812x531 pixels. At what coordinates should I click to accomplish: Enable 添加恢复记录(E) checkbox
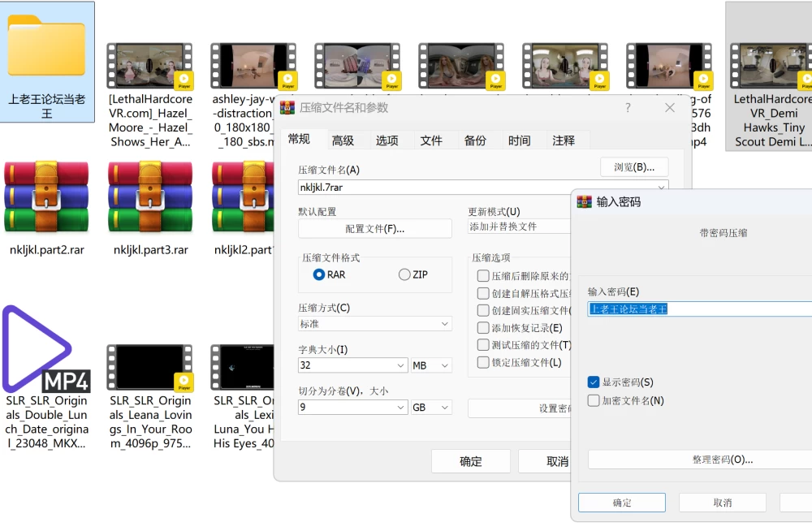(483, 328)
